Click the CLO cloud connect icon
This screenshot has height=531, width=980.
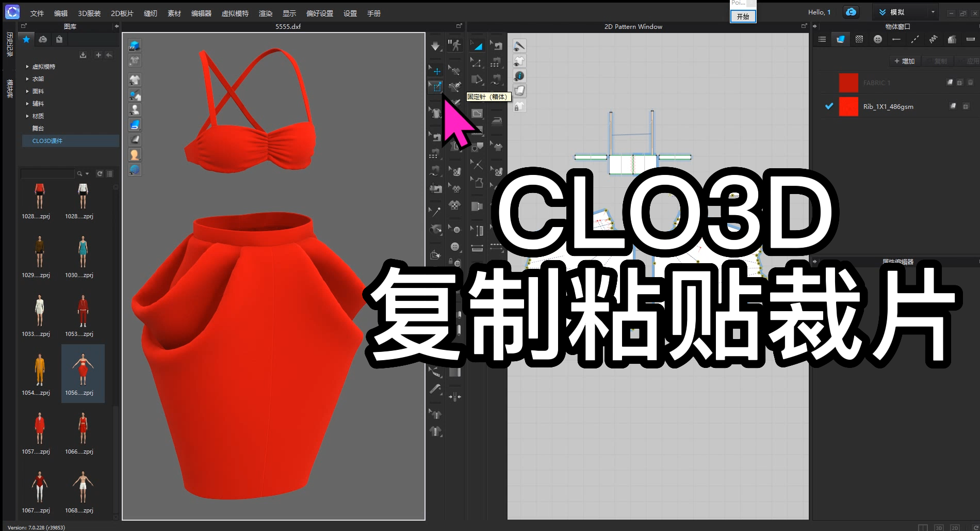point(851,12)
